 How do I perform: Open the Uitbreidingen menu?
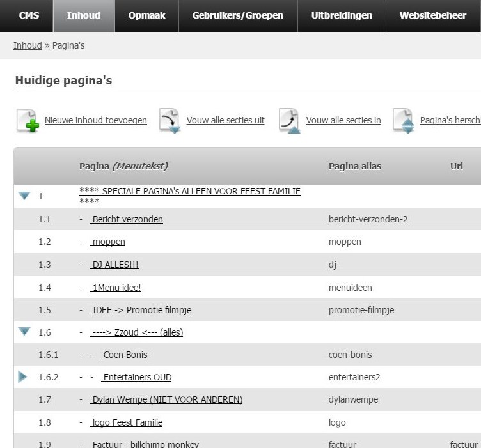342,15
